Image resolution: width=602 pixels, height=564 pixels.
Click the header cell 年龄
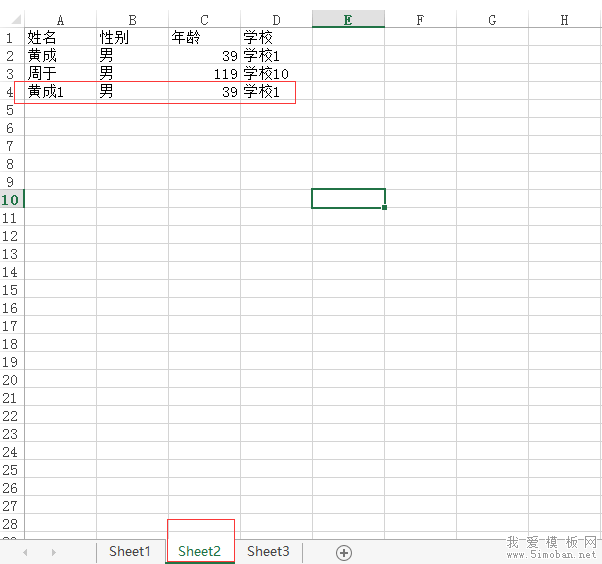click(204, 37)
